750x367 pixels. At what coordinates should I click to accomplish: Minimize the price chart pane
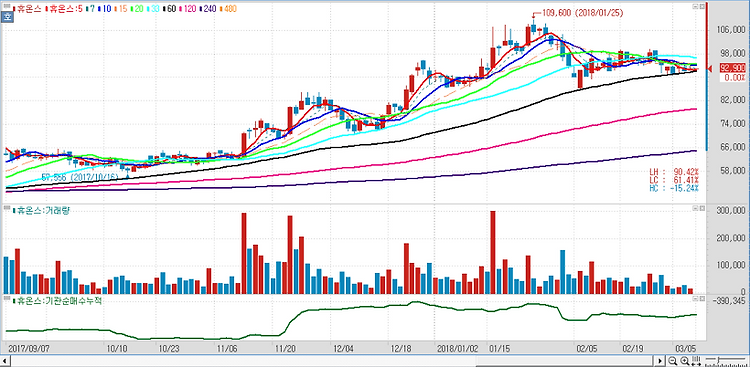(695, 8)
